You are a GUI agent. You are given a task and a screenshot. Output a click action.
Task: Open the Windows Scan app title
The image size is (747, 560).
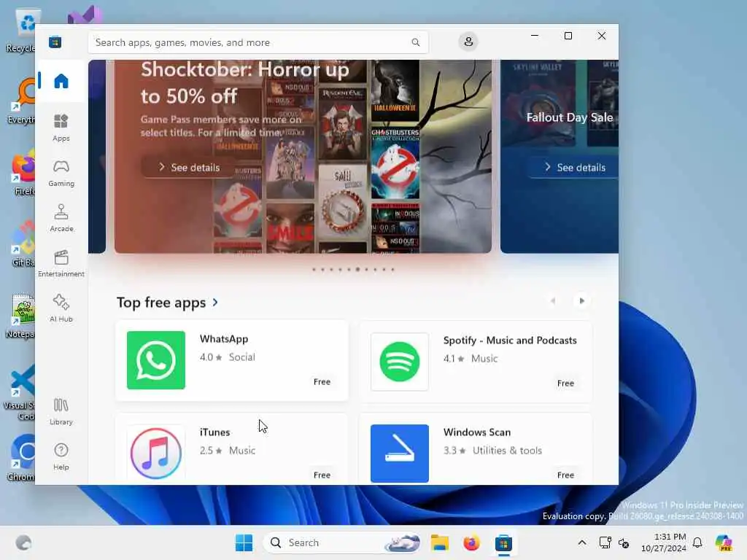point(477,432)
